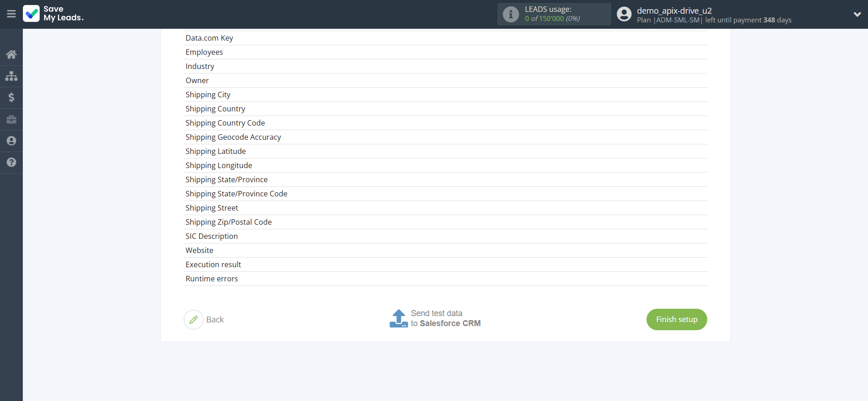868x401 pixels.
Task: Click the Finish setup button
Action: point(676,319)
